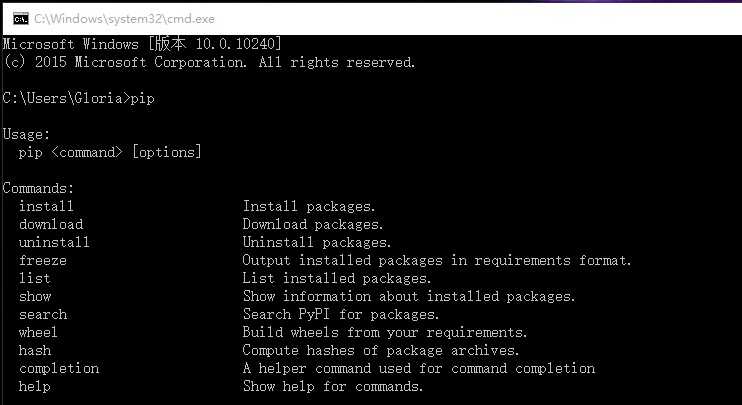Click the "hash" command name
The image size is (742, 405).
(34, 350)
